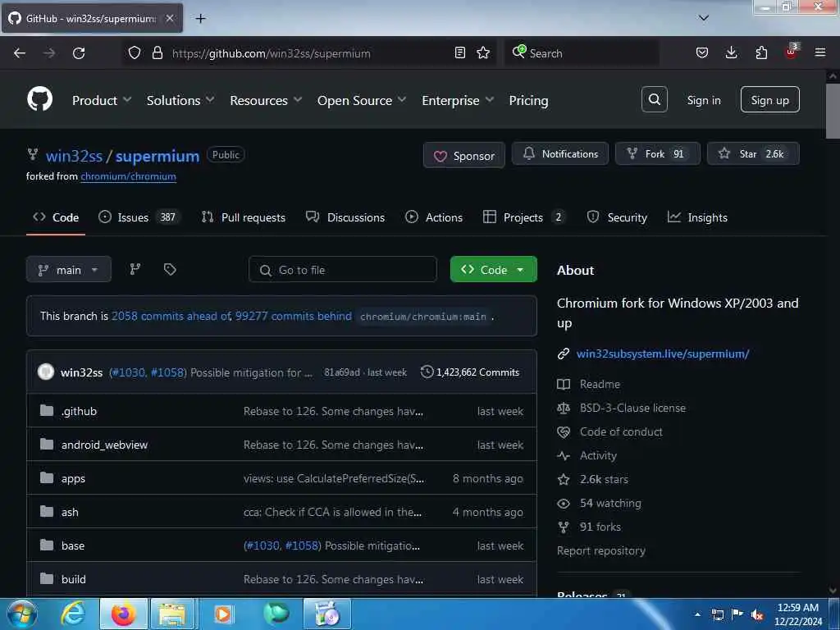Image resolution: width=840 pixels, height=630 pixels.
Task: Open Windows Media Player taskbar icon
Action: point(223,614)
